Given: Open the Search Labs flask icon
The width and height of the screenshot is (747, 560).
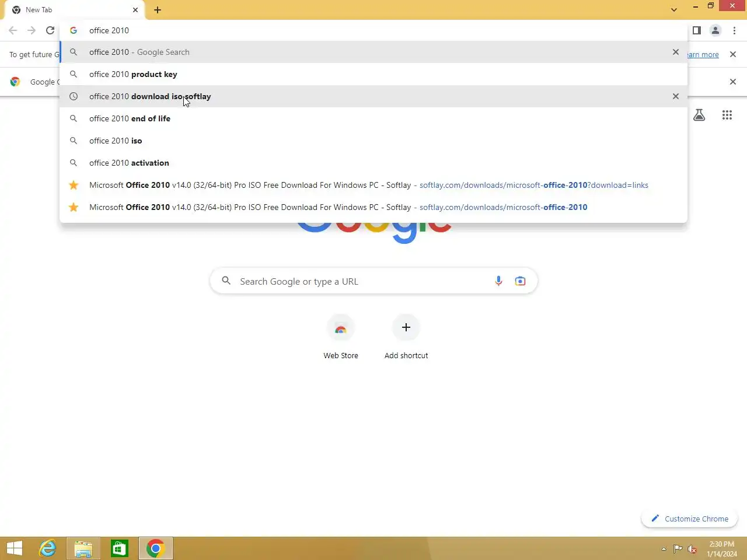Looking at the screenshot, I should coord(699,115).
